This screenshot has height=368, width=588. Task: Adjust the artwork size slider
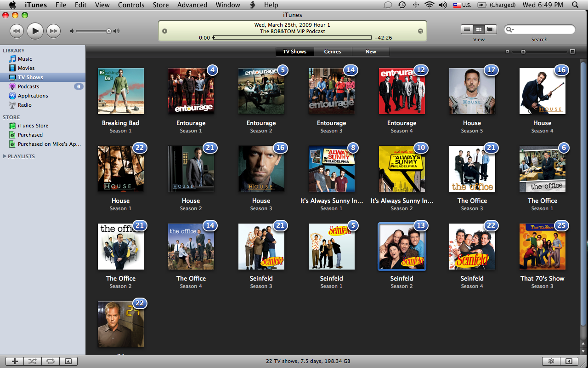click(540, 52)
